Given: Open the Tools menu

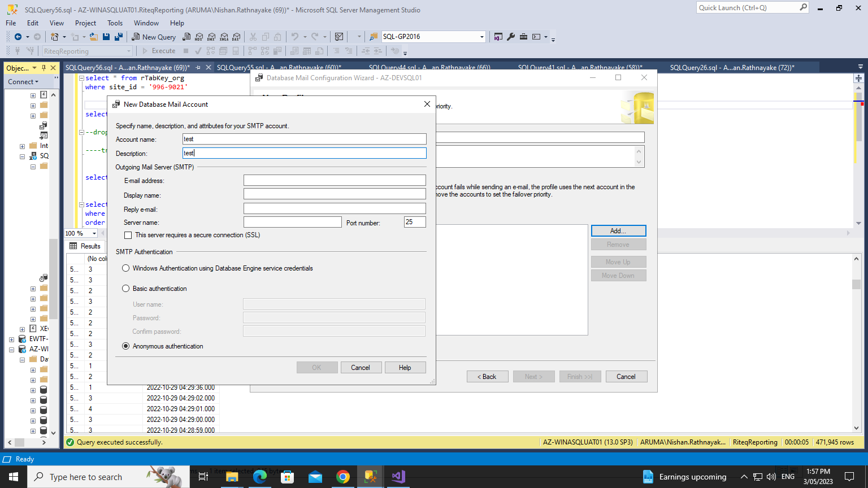Looking at the screenshot, I should pyautogui.click(x=115, y=23).
